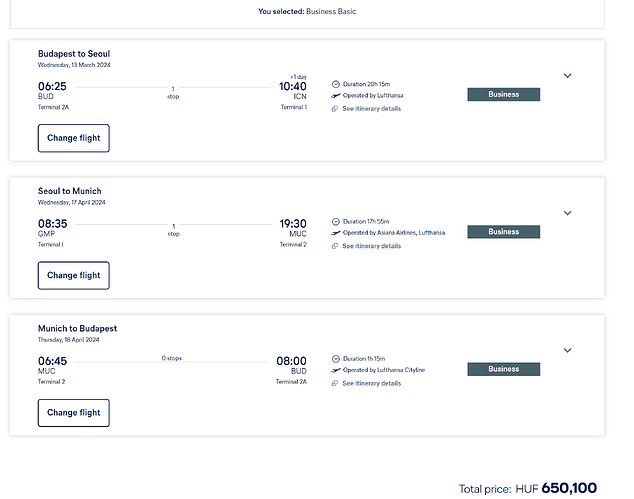This screenshot has height=499, width=634.
Task: Open itinerary details link for 06:25 BUD departure
Action: (x=371, y=108)
